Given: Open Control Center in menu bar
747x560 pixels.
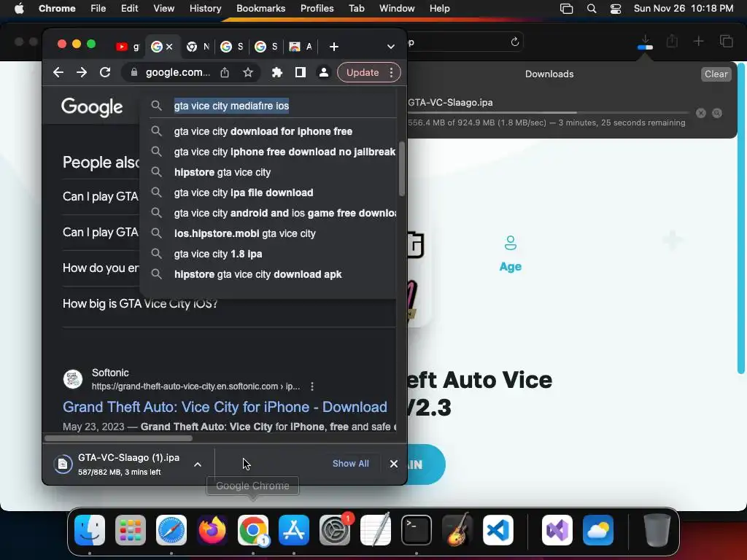Looking at the screenshot, I should [x=616, y=9].
